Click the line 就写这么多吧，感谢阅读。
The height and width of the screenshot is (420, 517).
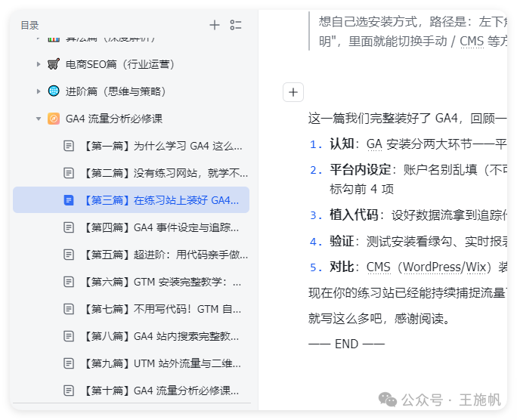click(379, 319)
